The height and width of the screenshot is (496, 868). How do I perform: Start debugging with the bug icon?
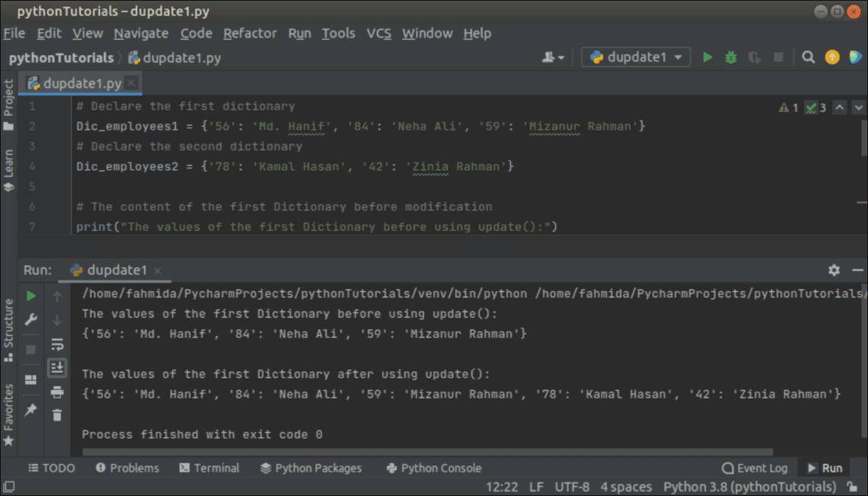pyautogui.click(x=731, y=57)
